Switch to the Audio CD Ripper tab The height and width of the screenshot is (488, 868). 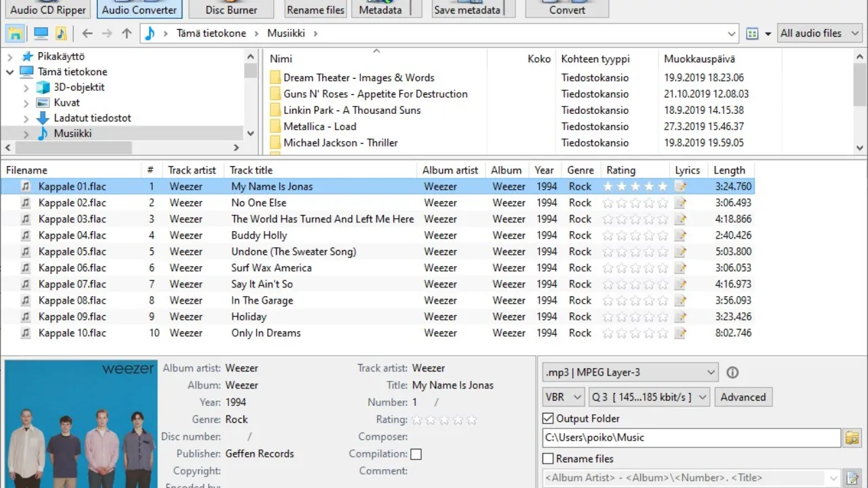[x=48, y=9]
